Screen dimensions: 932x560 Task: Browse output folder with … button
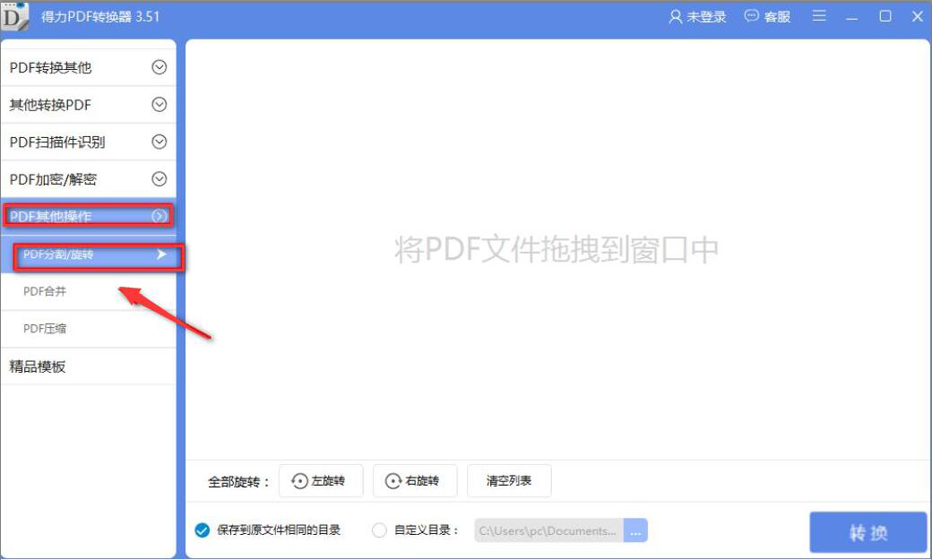pos(635,530)
